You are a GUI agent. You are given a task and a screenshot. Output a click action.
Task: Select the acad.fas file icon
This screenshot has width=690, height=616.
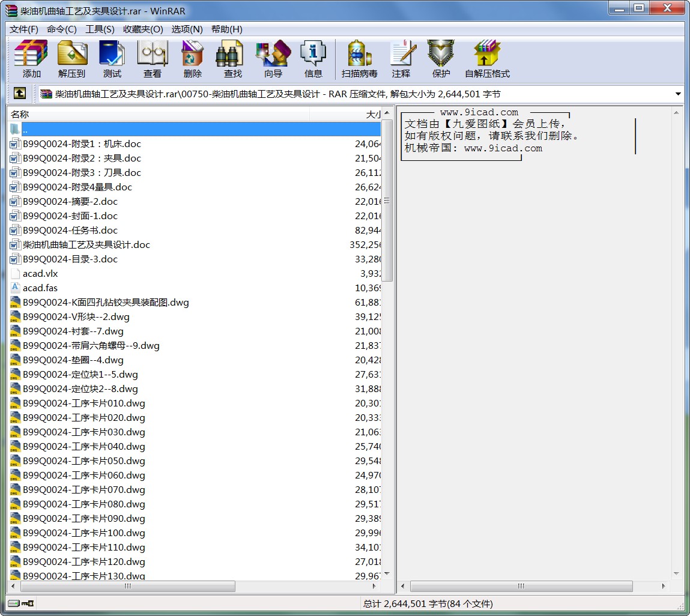pyautogui.click(x=15, y=288)
